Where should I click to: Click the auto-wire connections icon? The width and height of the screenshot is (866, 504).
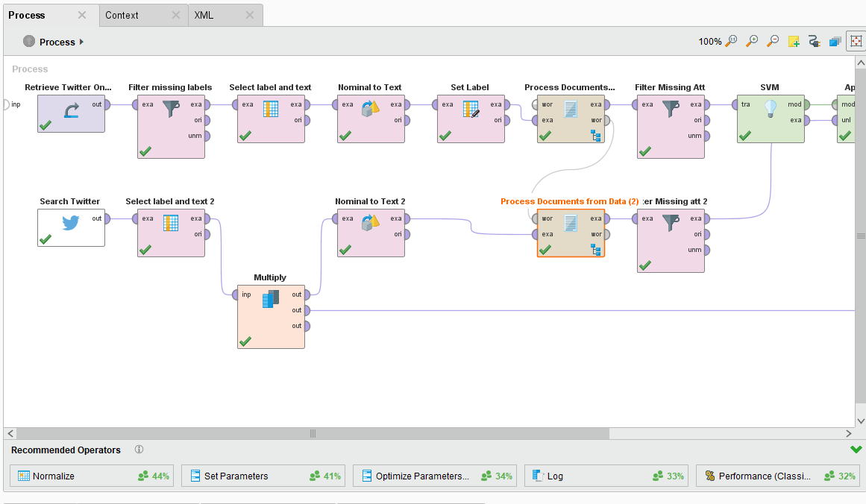(x=814, y=42)
